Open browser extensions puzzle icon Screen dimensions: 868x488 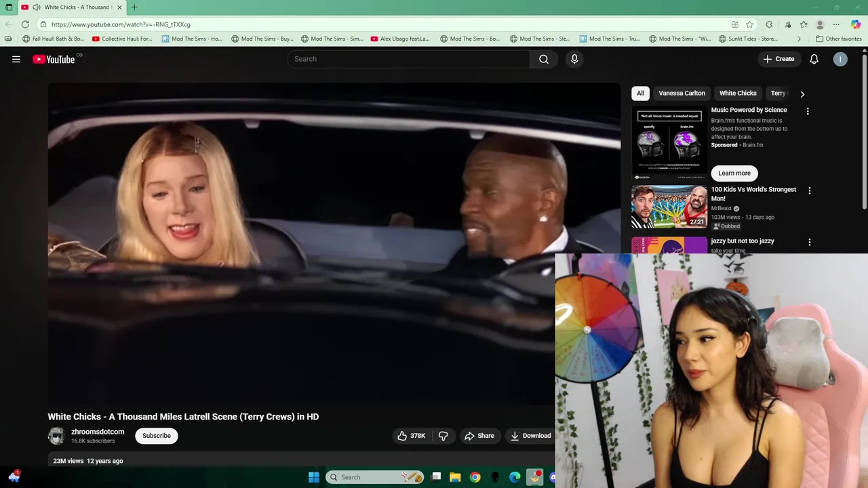pyautogui.click(x=769, y=24)
